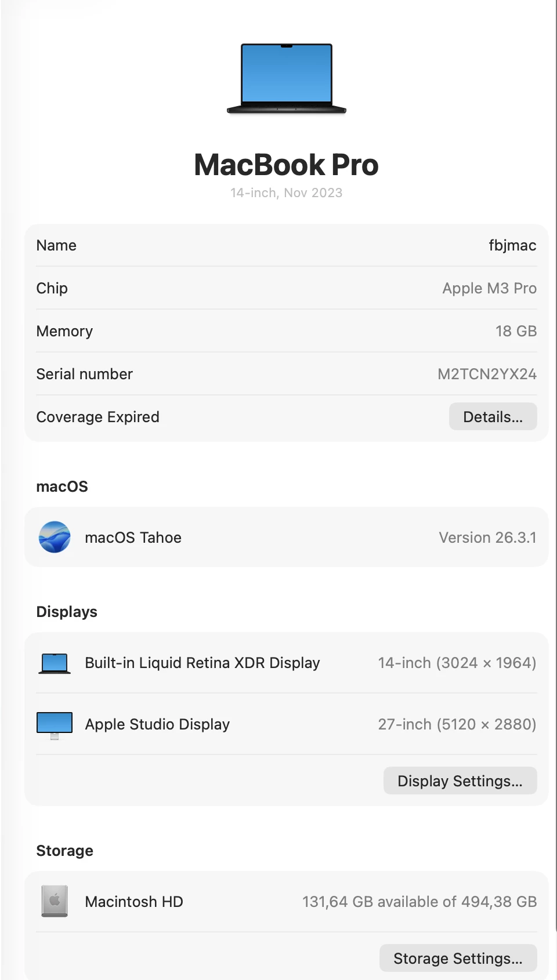This screenshot has height=980, width=557.
Task: Open coverage Details button
Action: [x=493, y=417]
